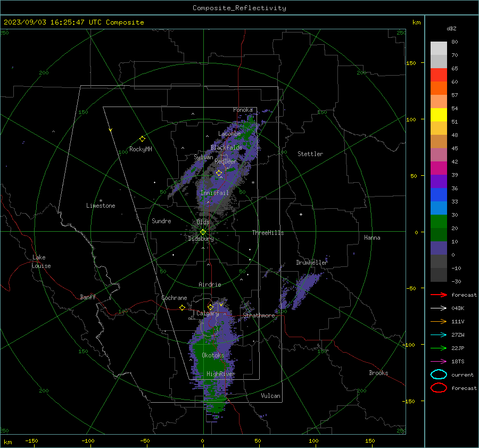Click the 39 dBZ magenta color swatch

(439, 168)
